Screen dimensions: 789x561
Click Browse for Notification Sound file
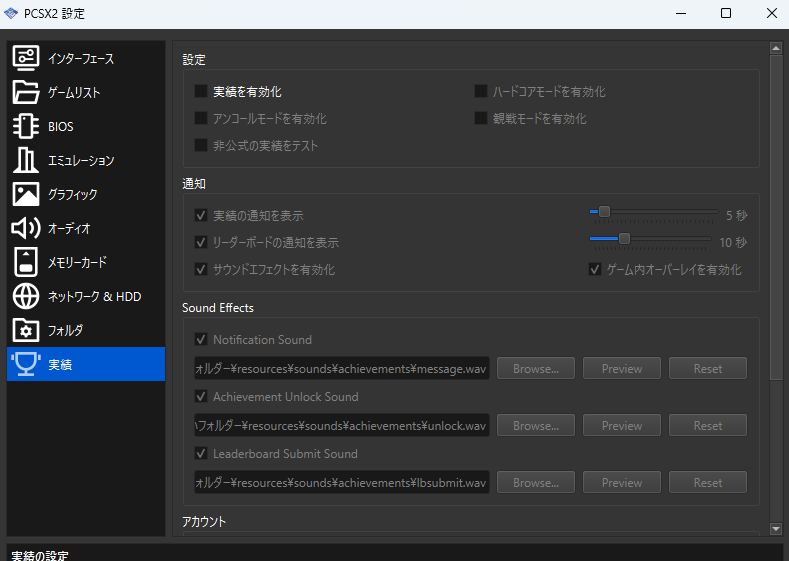pos(535,369)
